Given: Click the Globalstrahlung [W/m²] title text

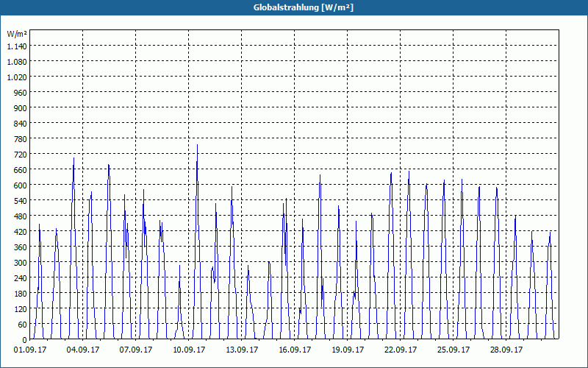Looking at the screenshot, I should (x=304, y=7).
